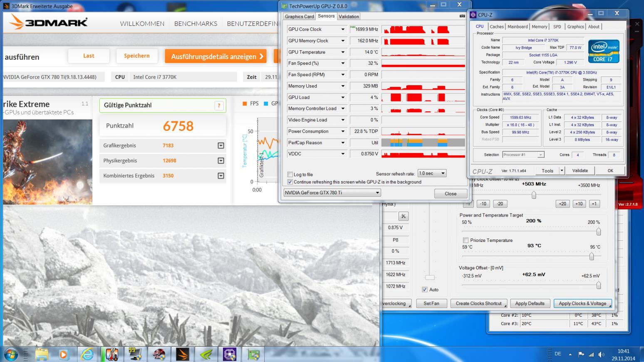The height and width of the screenshot is (362, 644).
Task: Switch to GPU-Z graphics card taskbar icon
Action: pos(253,355)
